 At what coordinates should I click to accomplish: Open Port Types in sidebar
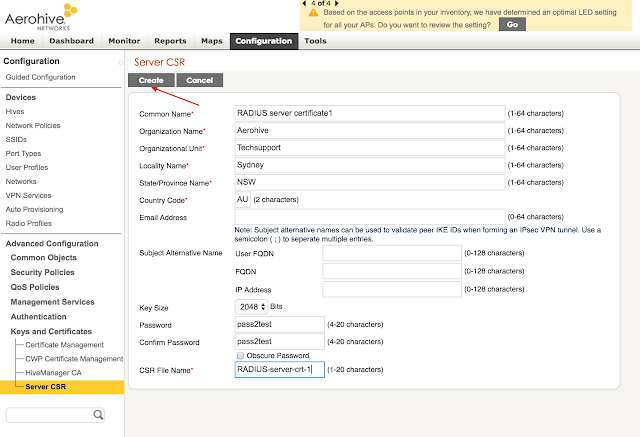23,153
